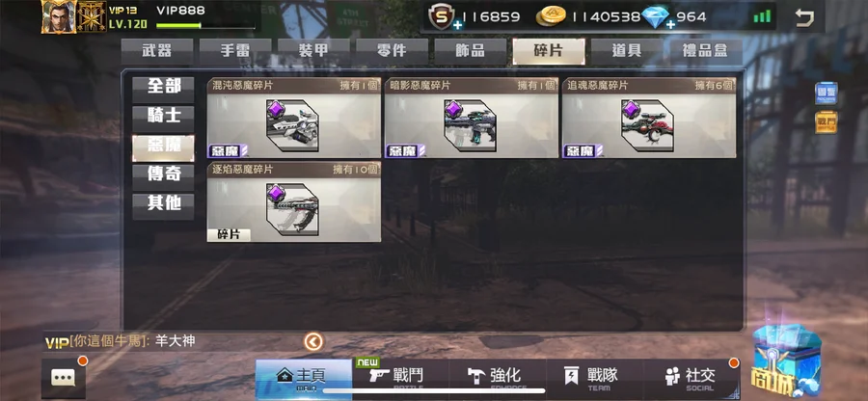Collapse chat with the orange arrow button
Image resolution: width=868 pixels, height=401 pixels.
(x=313, y=342)
